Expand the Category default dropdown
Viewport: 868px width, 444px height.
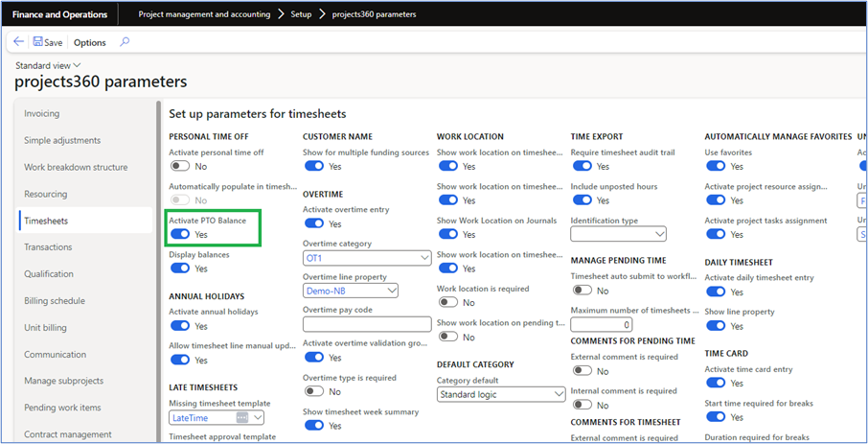click(560, 394)
